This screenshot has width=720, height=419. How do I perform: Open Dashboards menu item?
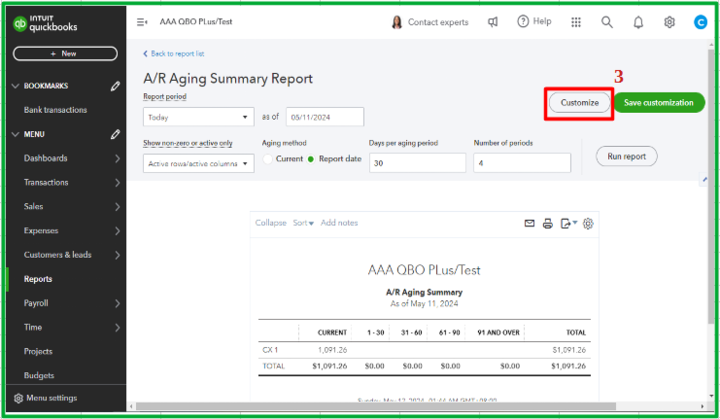click(45, 159)
